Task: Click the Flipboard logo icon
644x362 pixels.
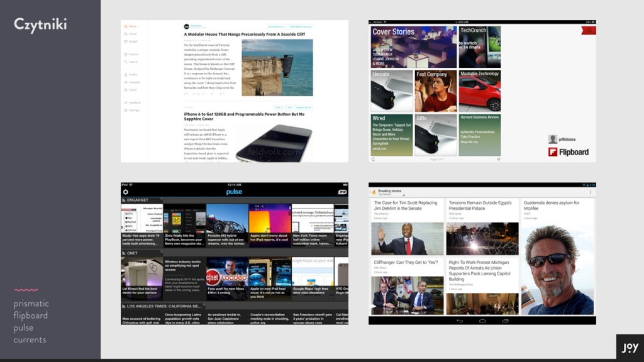Action: click(553, 152)
